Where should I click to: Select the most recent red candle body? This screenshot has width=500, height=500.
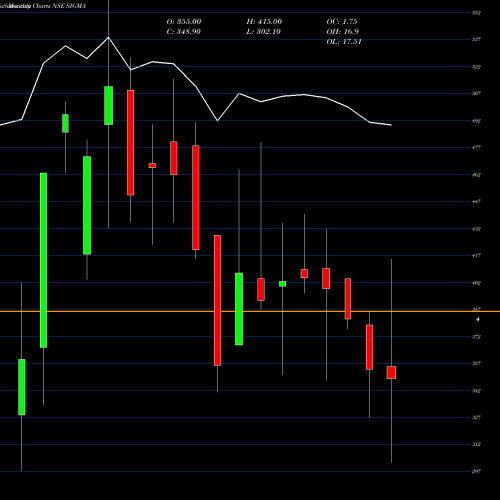(391, 372)
